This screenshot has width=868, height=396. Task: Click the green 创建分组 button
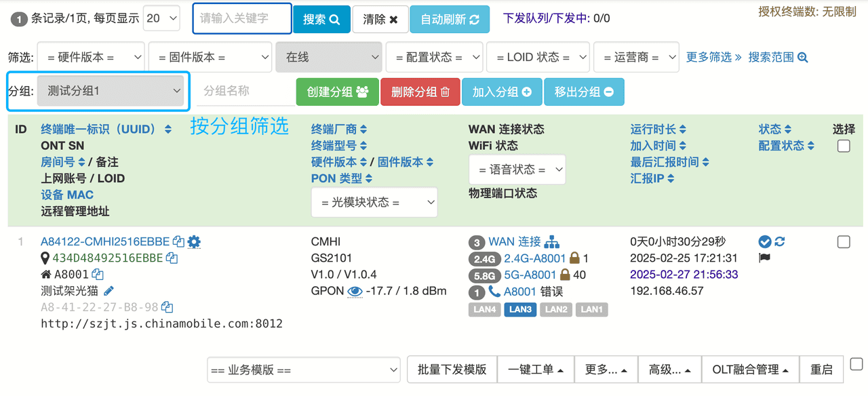point(337,92)
